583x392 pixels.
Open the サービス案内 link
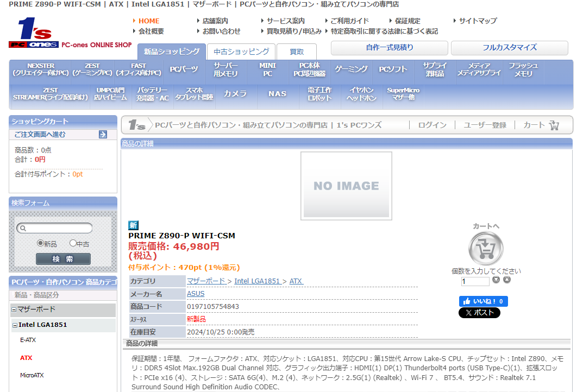(286, 21)
